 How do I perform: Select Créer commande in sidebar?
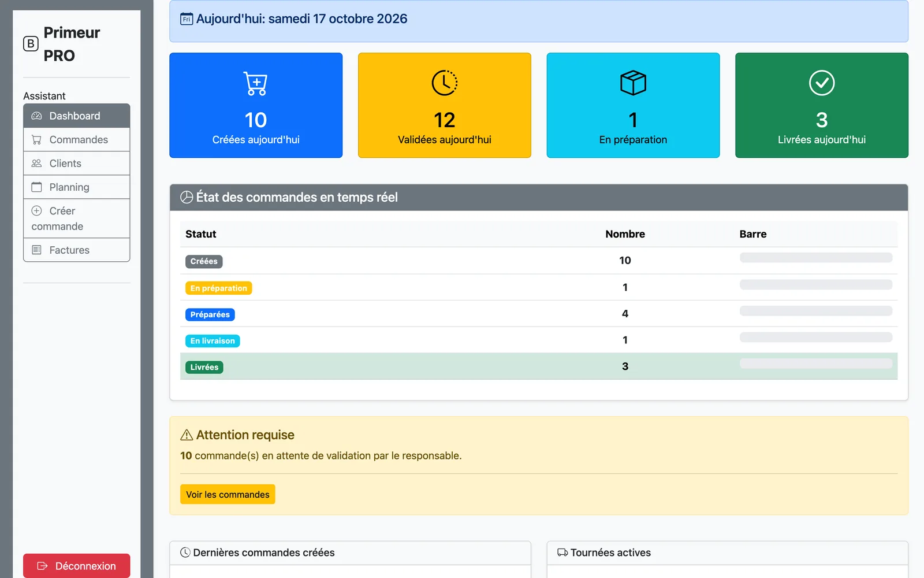(77, 218)
